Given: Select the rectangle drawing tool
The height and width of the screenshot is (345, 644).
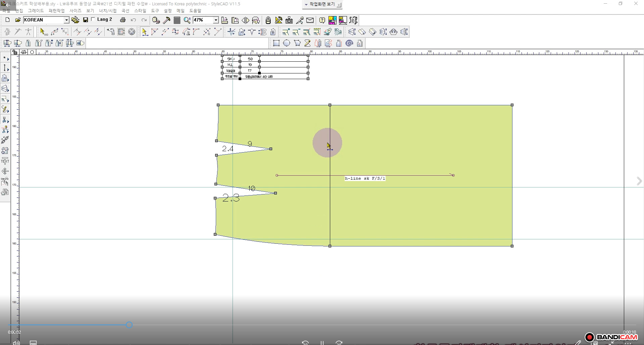Looking at the screenshot, I should pos(276,43).
